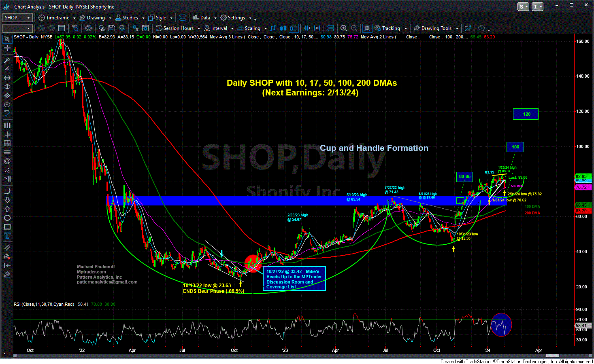Screen dimensions: 594x364
Task: Click the chart search magnifier icon
Action: (x=75, y=28)
